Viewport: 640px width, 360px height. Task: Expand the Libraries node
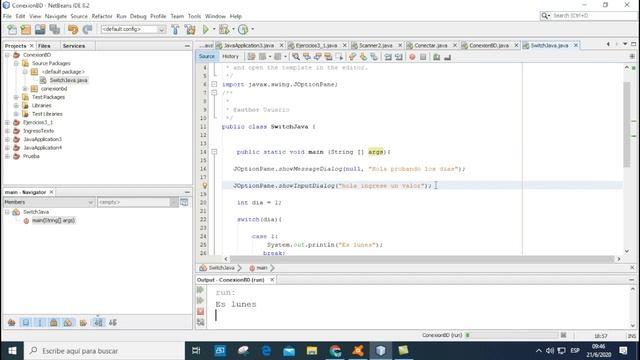pyautogui.click(x=16, y=105)
